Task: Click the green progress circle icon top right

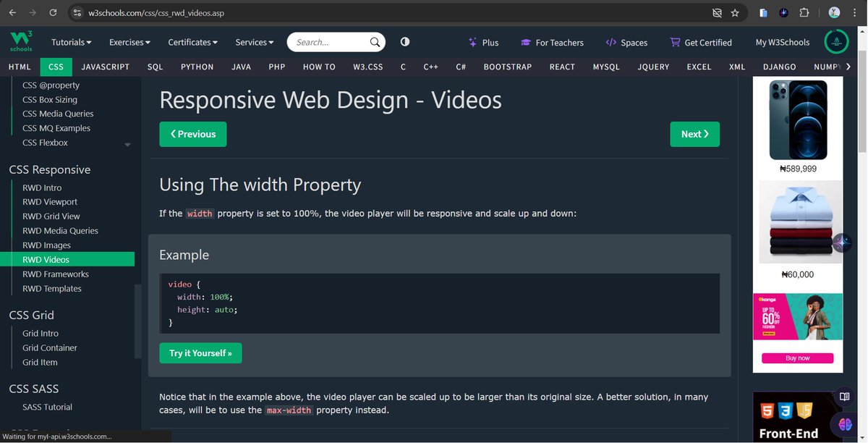Action: [836, 41]
